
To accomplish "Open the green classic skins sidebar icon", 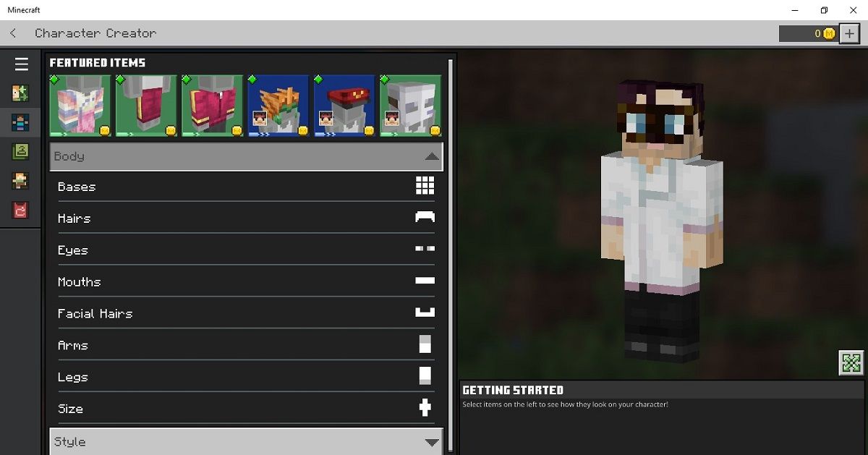I will [20, 151].
